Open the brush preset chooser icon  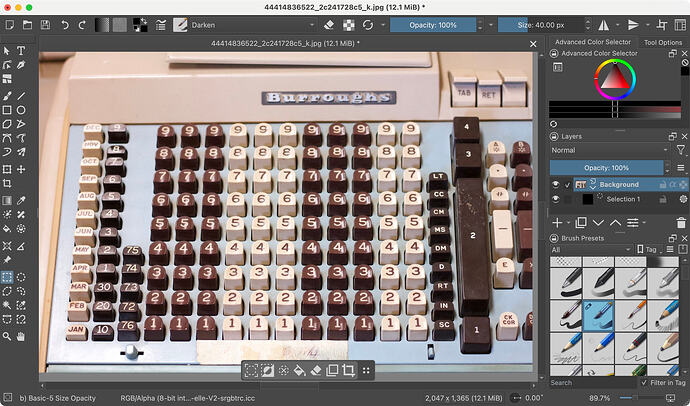[180, 25]
